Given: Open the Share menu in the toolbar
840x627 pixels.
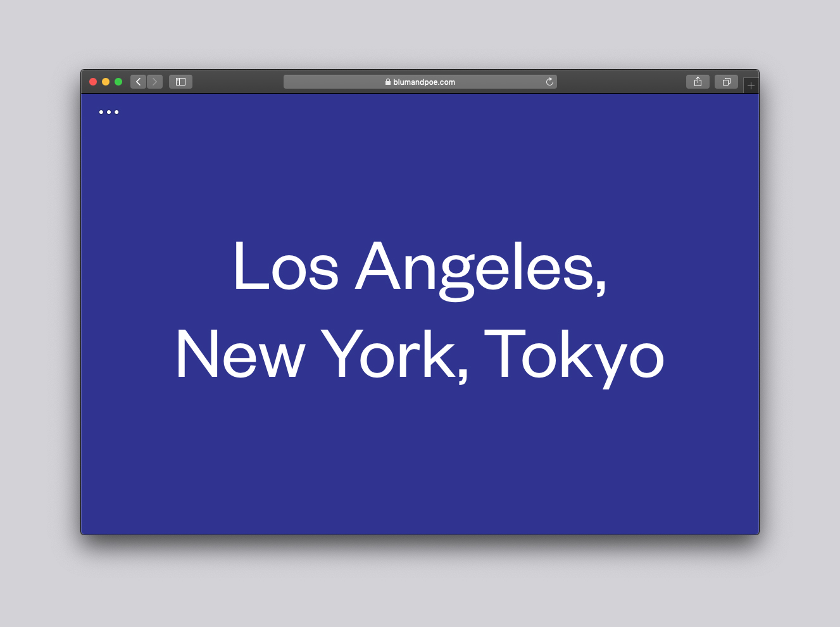Looking at the screenshot, I should tap(698, 82).
